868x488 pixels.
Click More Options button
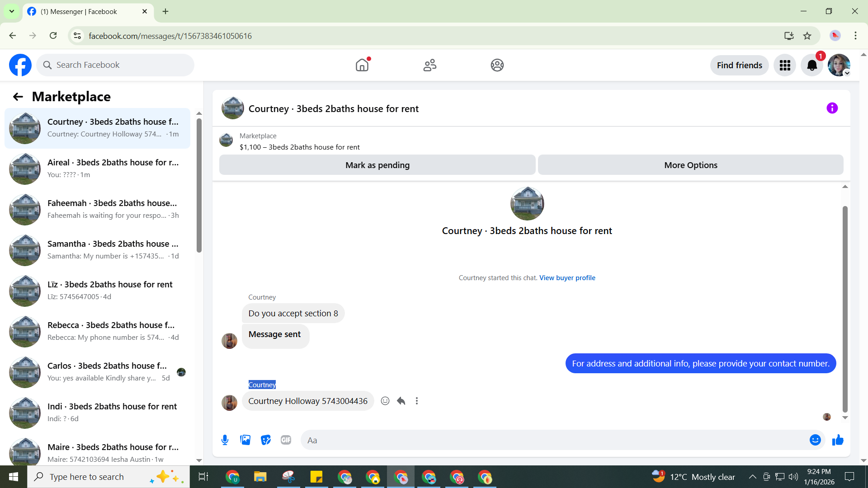tap(690, 165)
